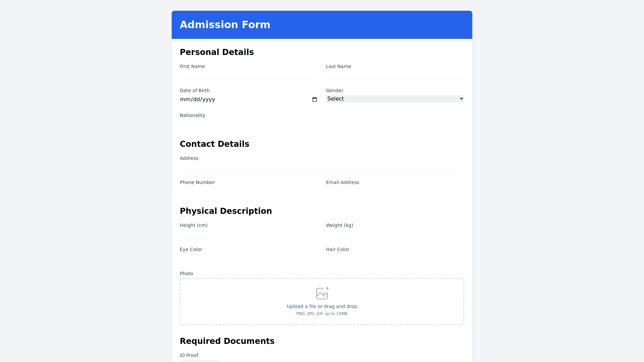Viewport: 644px width, 362px height.
Task: Click the Admission Form header title
Action: [225, 25]
